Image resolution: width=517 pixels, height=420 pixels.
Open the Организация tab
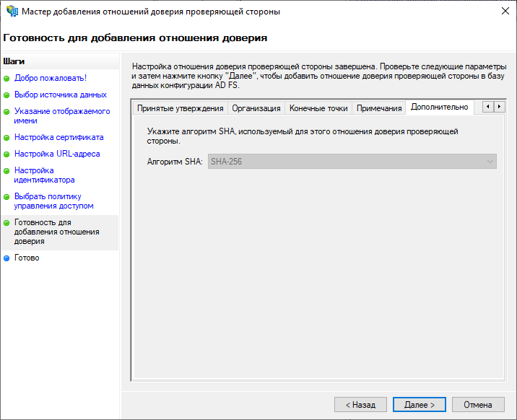tap(256, 108)
